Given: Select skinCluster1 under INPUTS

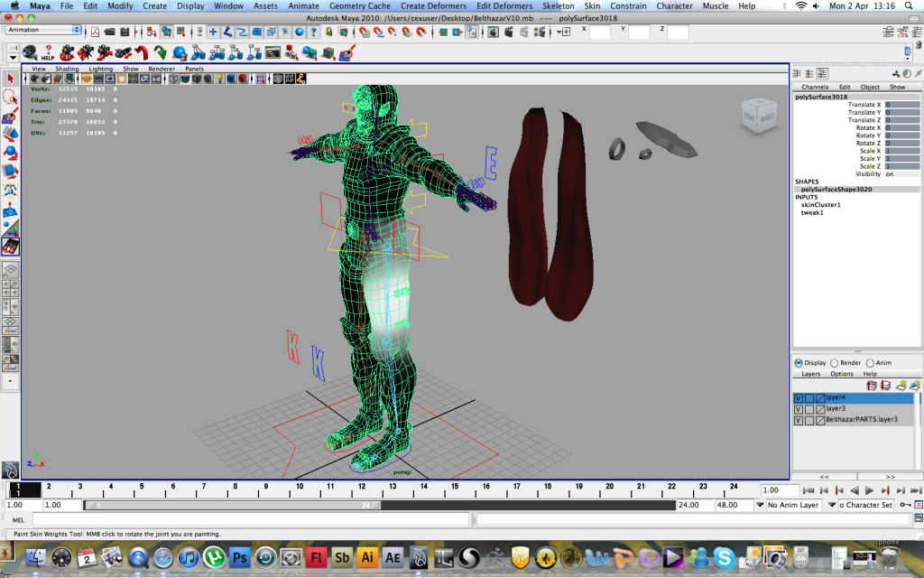Looking at the screenshot, I should pos(821,205).
